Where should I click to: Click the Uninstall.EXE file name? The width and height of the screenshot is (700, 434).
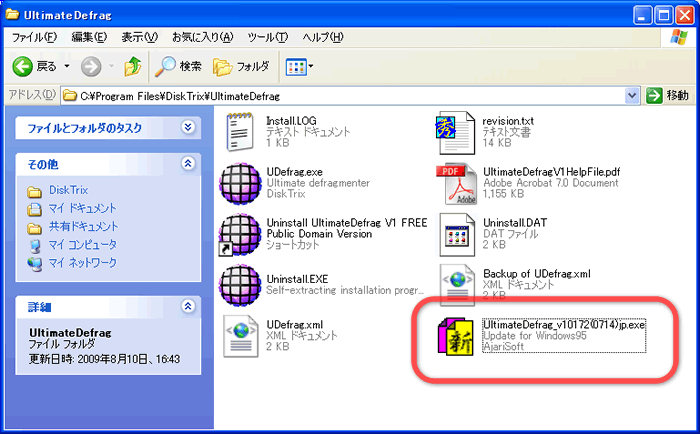(297, 279)
